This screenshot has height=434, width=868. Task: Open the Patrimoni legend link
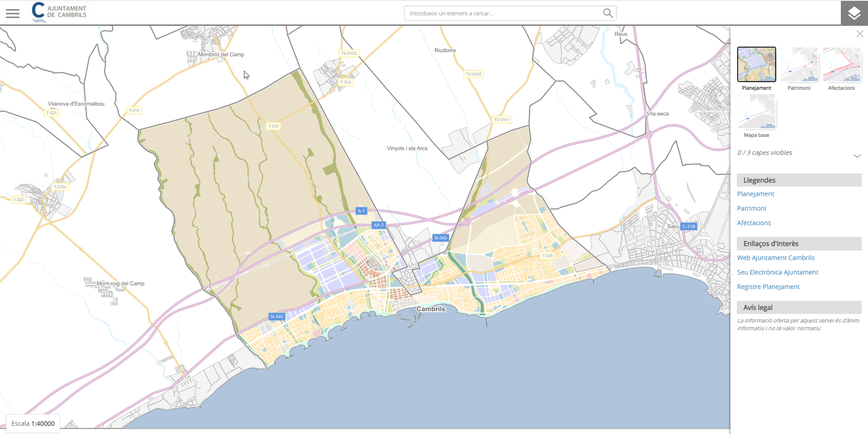pos(751,208)
